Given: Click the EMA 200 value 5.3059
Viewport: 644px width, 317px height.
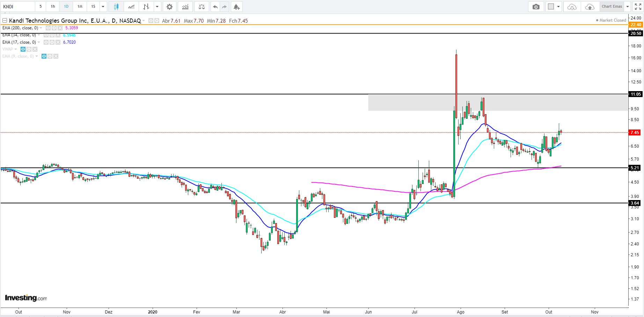Looking at the screenshot, I should (72, 28).
